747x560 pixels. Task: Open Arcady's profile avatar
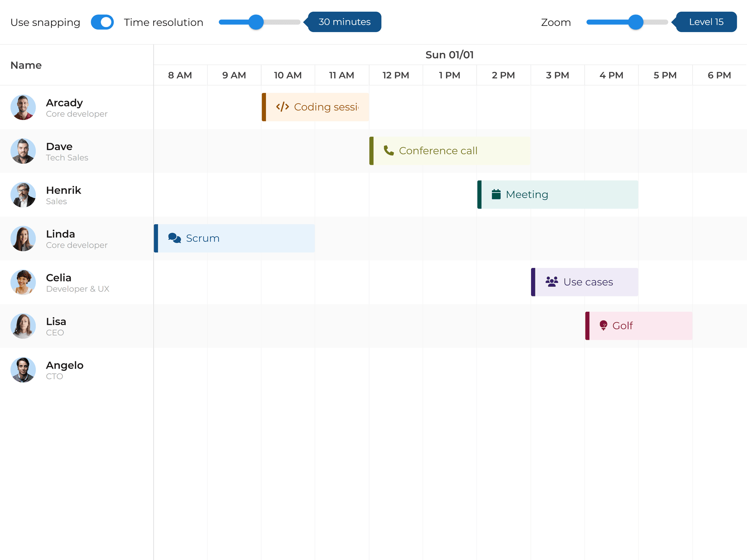pyautogui.click(x=23, y=108)
